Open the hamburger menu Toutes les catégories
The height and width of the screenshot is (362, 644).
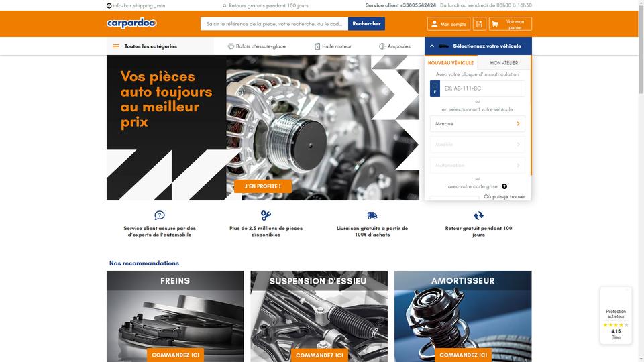116,46
